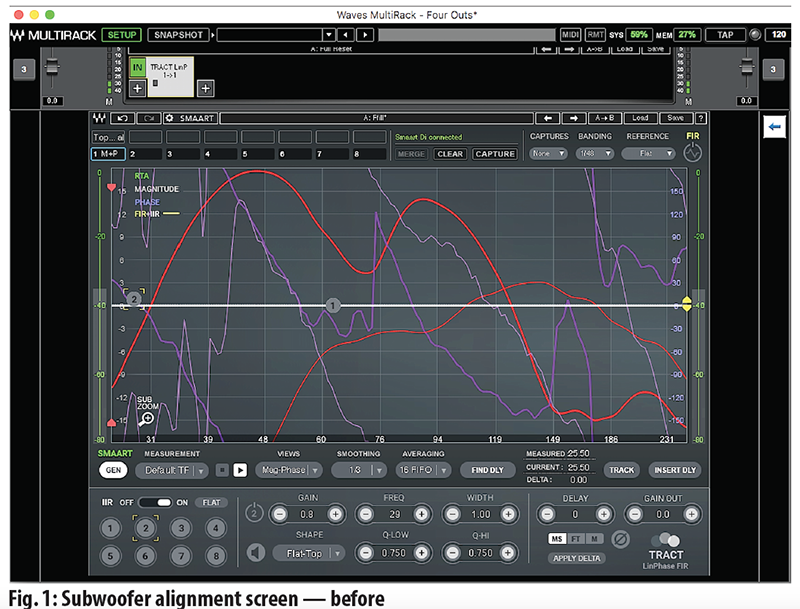Go to next snapshot in top bar
This screenshot has width=800, height=609.
(x=365, y=35)
